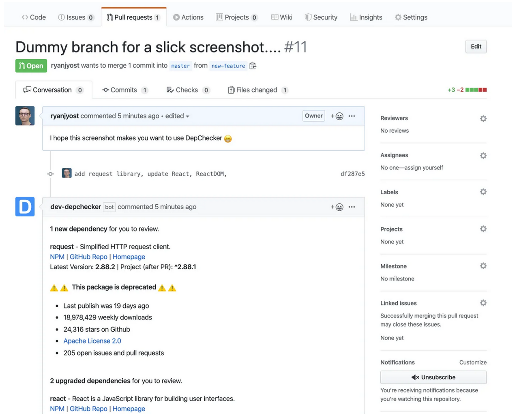Image resolution: width=519 pixels, height=420 pixels.
Task: Add emoji reaction to dev-depchecker comment
Action: point(337,207)
